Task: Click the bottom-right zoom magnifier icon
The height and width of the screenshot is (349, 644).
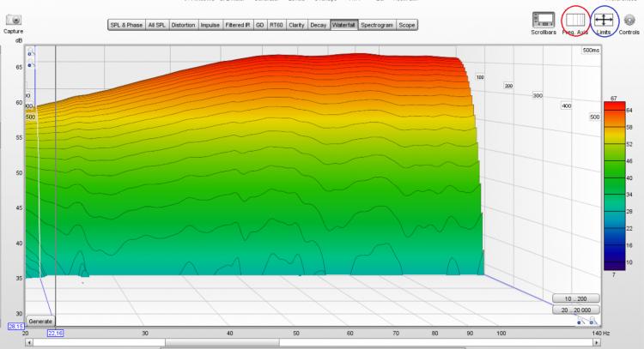Action: pyautogui.click(x=590, y=322)
